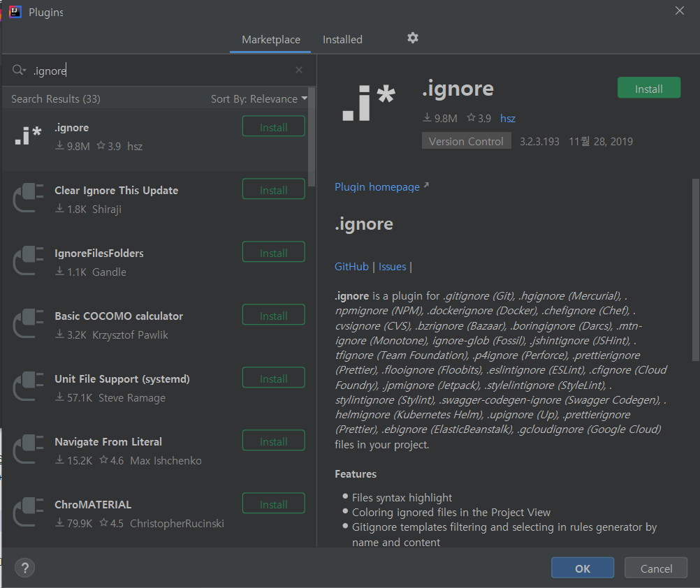This screenshot has height=588, width=700.
Task: Select the ChroMATERIAL row title
Action: pos(93,505)
